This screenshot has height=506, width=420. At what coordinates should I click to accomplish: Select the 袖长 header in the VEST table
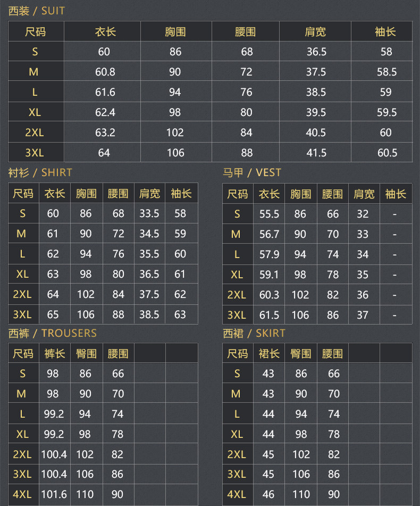pos(395,194)
